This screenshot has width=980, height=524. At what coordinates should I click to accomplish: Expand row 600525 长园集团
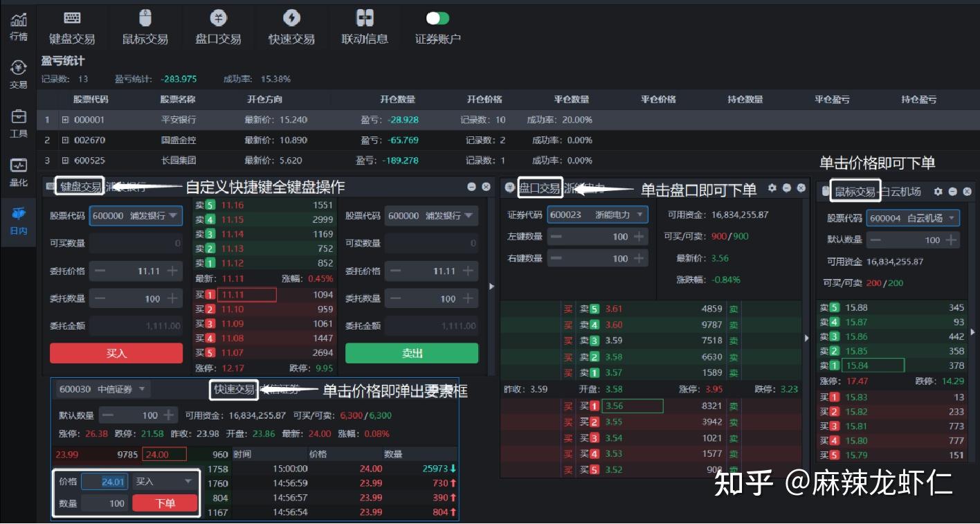(66, 161)
